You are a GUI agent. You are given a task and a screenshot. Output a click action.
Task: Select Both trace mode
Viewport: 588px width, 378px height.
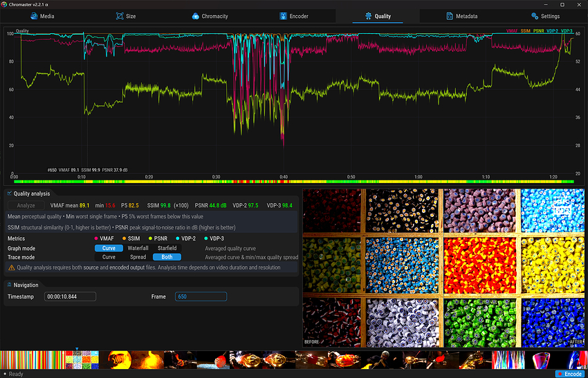point(167,257)
